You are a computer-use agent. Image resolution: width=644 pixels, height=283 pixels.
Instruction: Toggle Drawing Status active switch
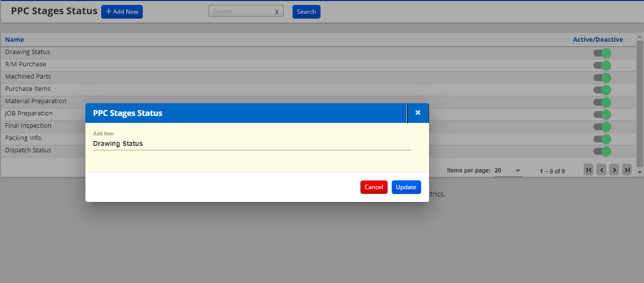coord(602,53)
